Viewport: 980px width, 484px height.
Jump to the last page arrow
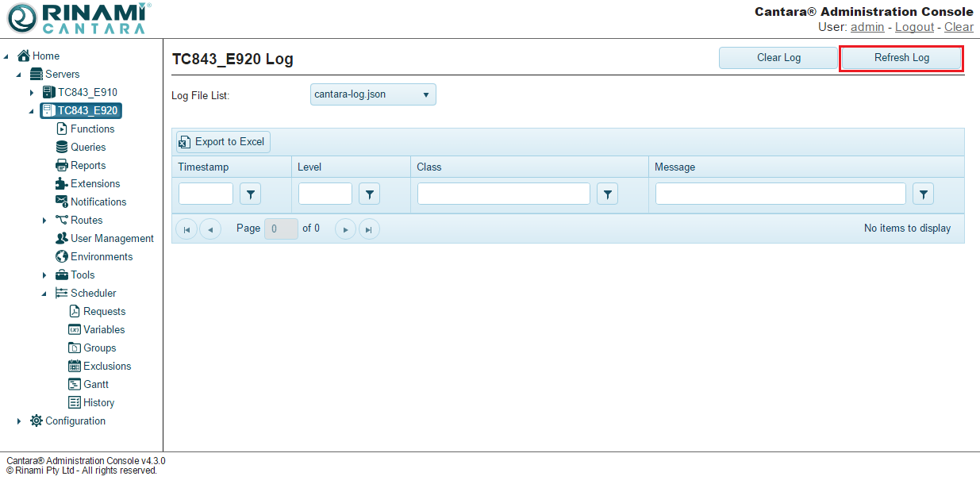369,229
